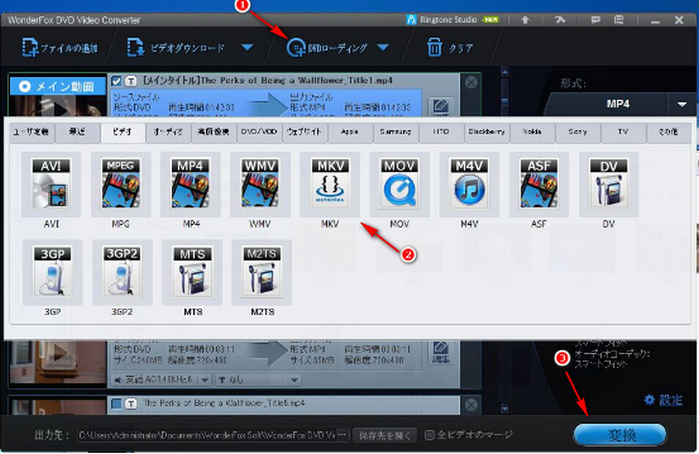The width and height of the screenshot is (699, 454).
Task: Click the file list scrollbar down arrow
Action: (x=505, y=408)
